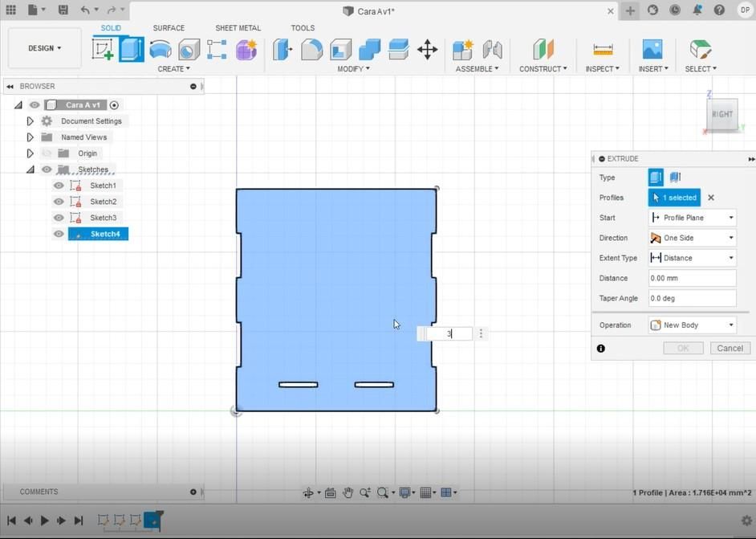Select the Extrude tool in the toolbar
This screenshot has width=756, height=539.
tap(131, 49)
